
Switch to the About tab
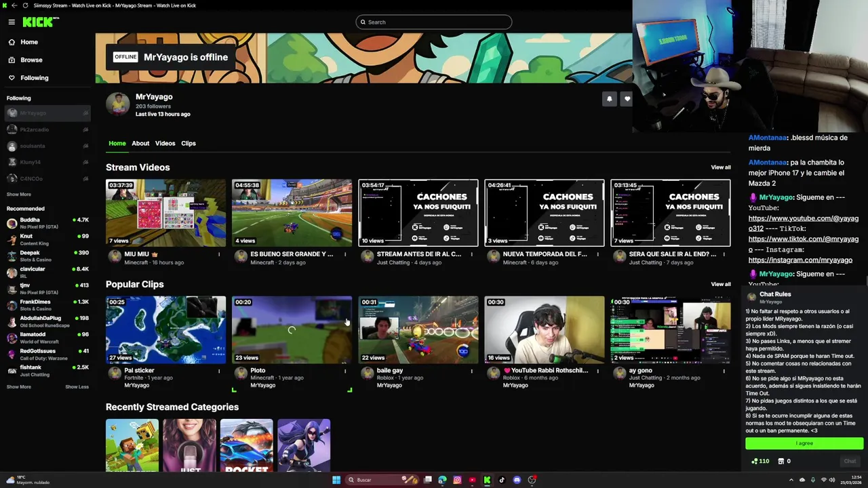(140, 144)
